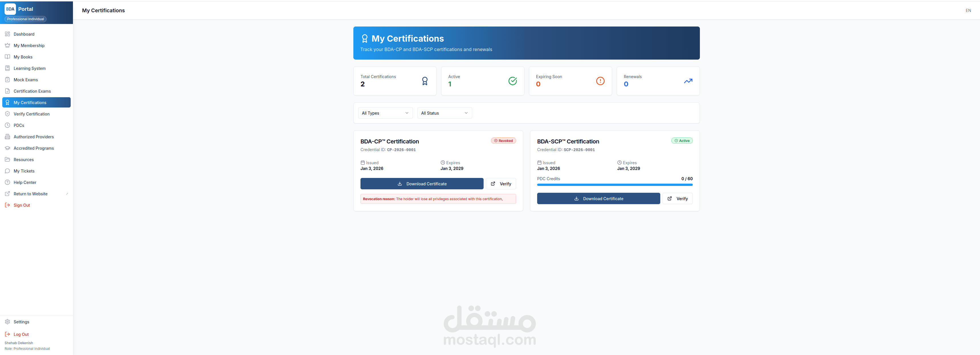Click the Expiring Soon alert circle icon
This screenshot has width=980, height=355.
[x=600, y=81]
